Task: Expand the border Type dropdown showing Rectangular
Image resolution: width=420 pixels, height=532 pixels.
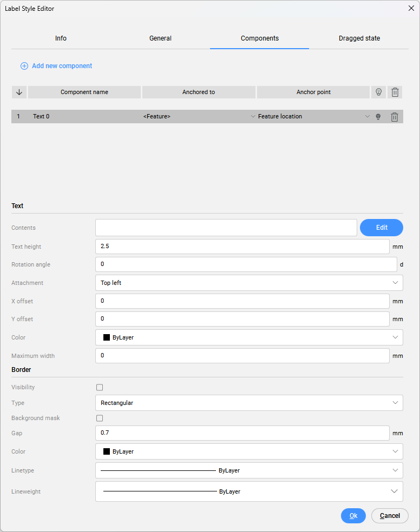Action: pos(249,403)
